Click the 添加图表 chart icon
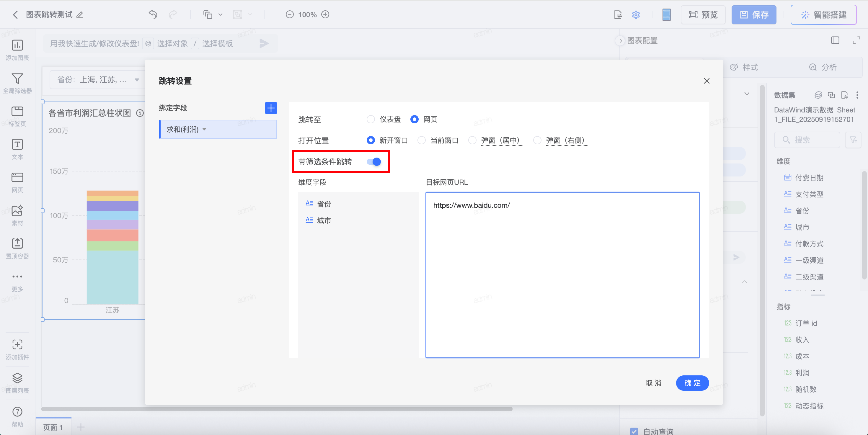The width and height of the screenshot is (868, 435). (x=17, y=45)
